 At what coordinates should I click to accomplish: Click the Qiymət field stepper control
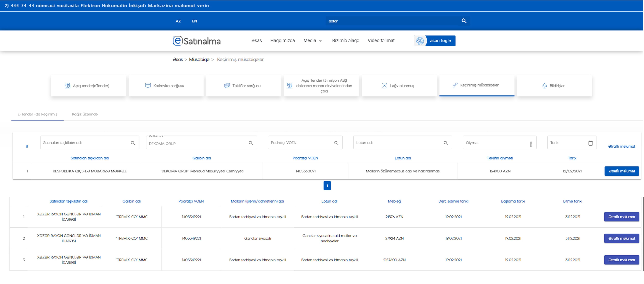(531, 144)
